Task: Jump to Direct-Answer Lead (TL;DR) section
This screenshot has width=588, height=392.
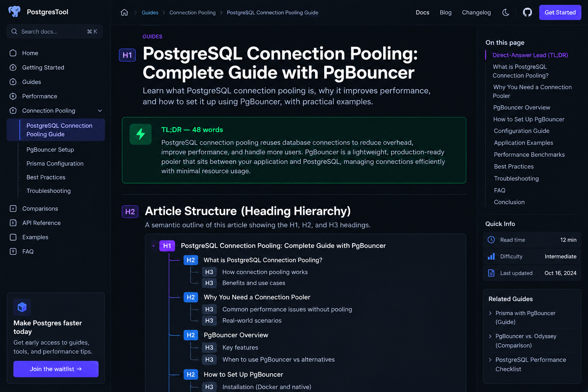Action: [530, 55]
